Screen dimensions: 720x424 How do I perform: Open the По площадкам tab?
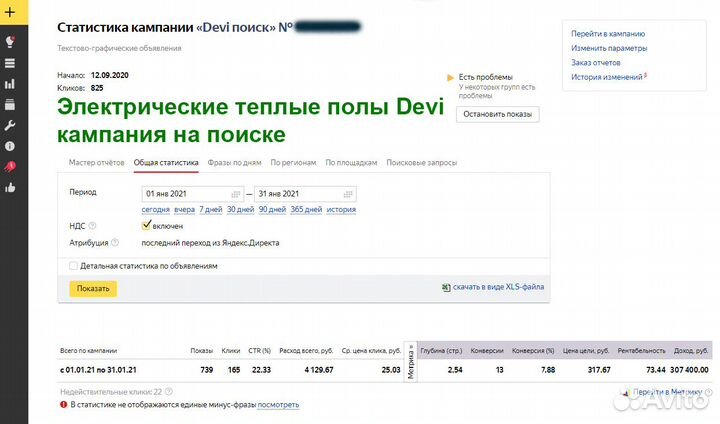click(351, 163)
